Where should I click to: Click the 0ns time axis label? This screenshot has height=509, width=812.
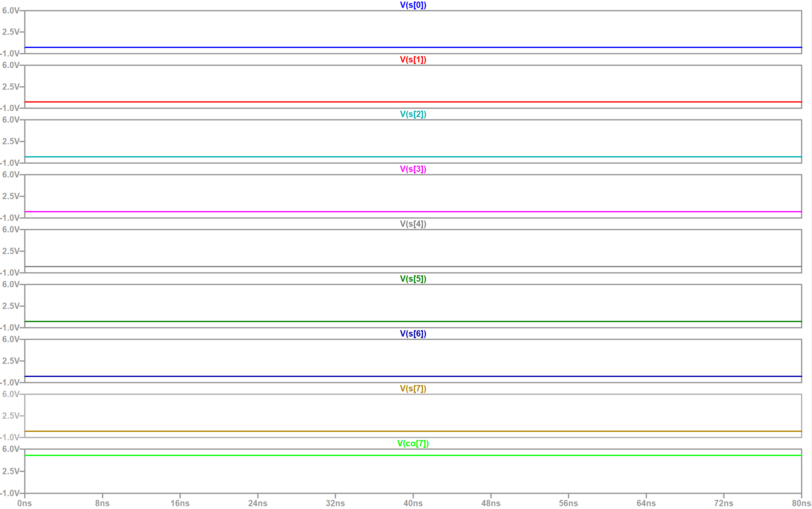click(x=24, y=503)
